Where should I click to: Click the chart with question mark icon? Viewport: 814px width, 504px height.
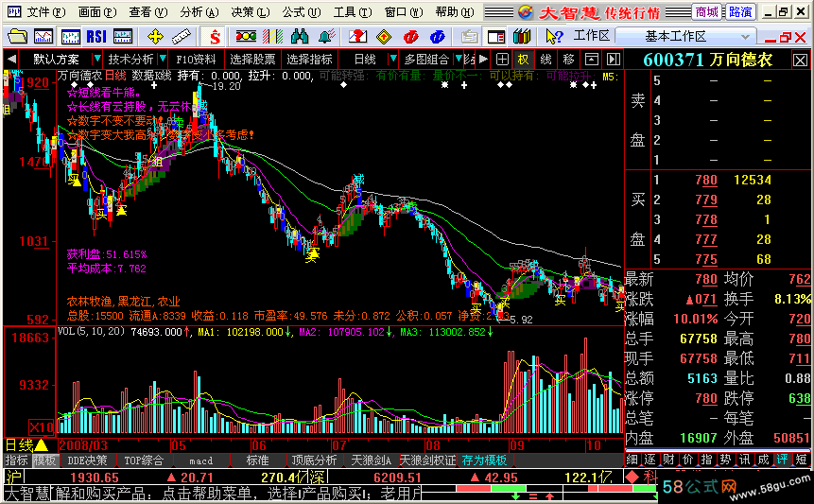click(x=357, y=36)
